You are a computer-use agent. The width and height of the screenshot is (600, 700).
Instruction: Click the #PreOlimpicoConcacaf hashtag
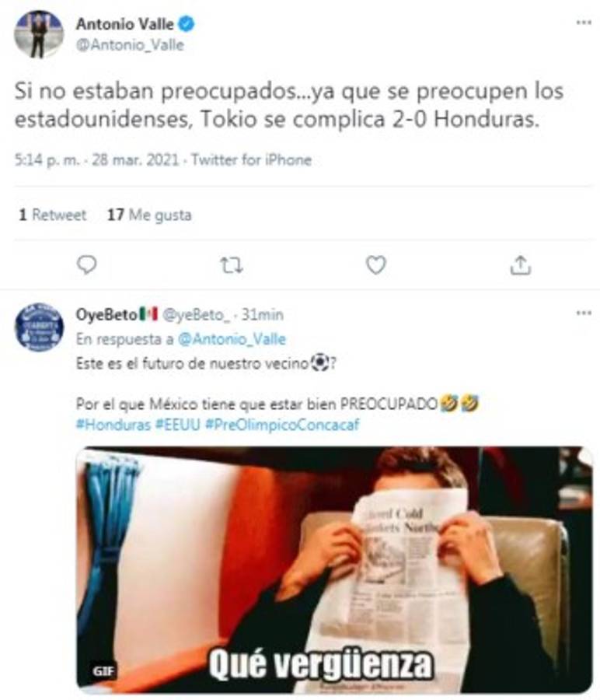(x=282, y=424)
